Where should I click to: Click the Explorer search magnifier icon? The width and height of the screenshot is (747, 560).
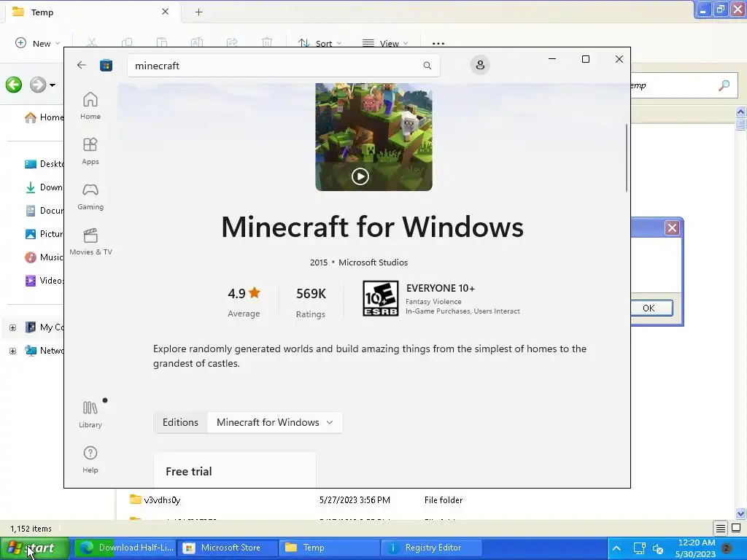click(724, 85)
